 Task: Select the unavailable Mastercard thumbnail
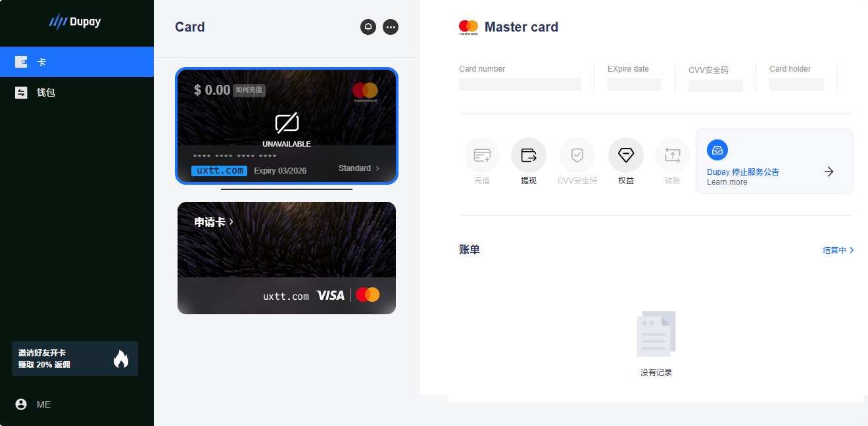click(287, 126)
